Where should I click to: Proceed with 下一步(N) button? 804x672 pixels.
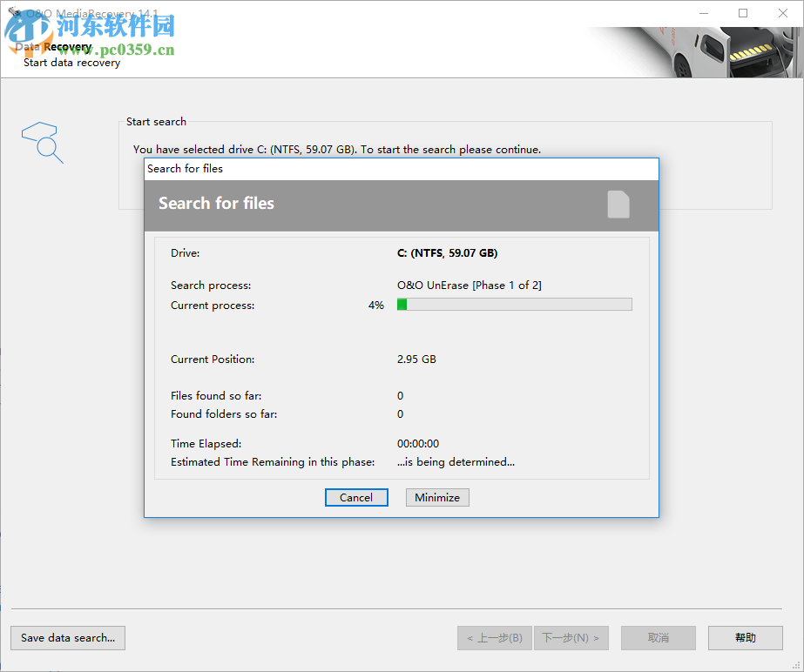tap(571, 638)
